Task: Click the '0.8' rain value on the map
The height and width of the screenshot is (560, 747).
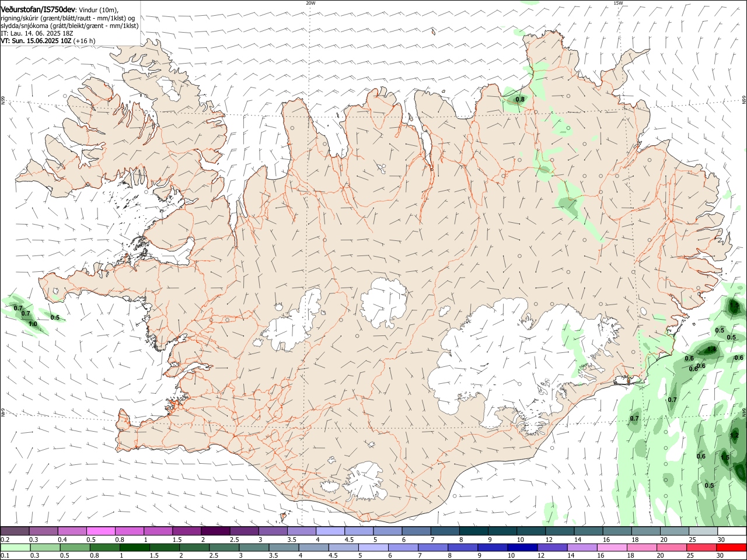Action: (520, 100)
